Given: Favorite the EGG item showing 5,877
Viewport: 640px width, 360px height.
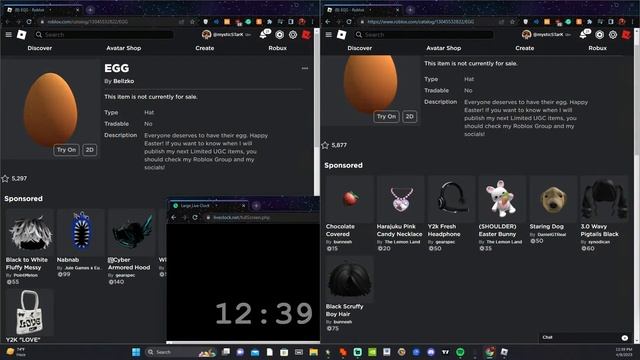Looking at the screenshot, I should coord(325,145).
